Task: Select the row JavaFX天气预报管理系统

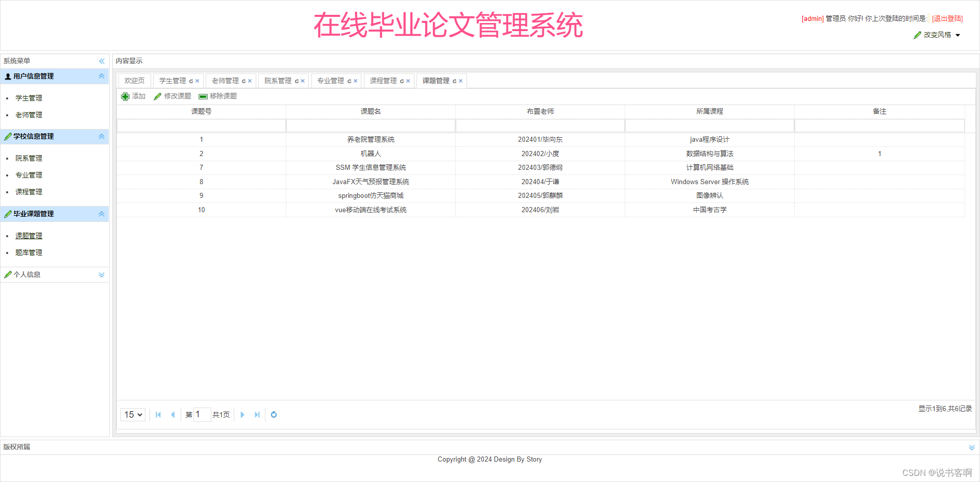Action: pos(541,182)
